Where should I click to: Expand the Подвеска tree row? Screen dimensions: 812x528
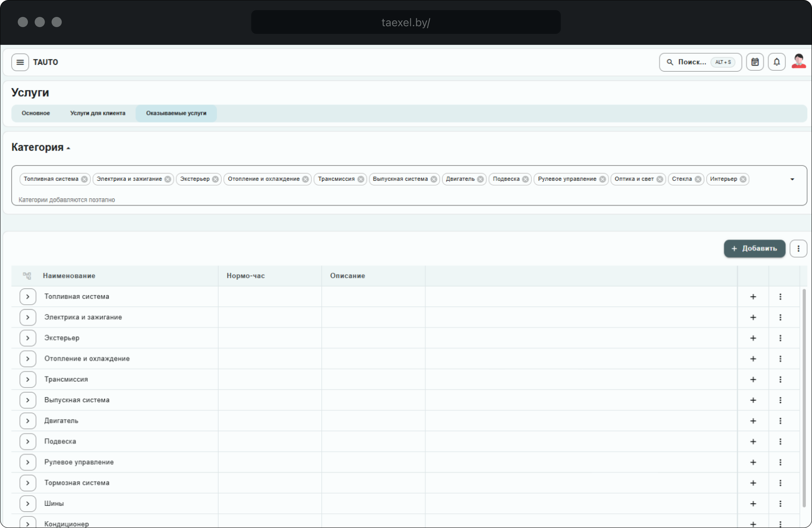(x=28, y=442)
